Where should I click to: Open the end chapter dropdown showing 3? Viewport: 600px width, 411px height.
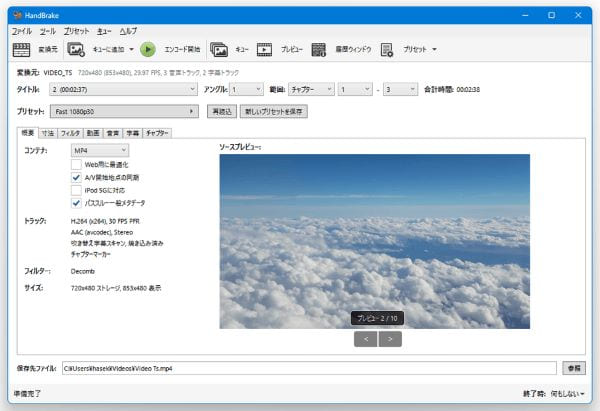click(x=400, y=90)
